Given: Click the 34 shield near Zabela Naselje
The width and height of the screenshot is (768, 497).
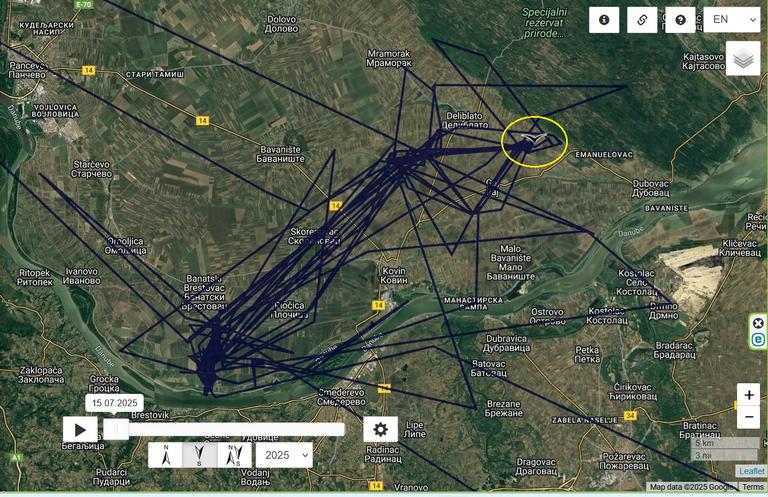Looking at the screenshot, I should coord(630,416).
